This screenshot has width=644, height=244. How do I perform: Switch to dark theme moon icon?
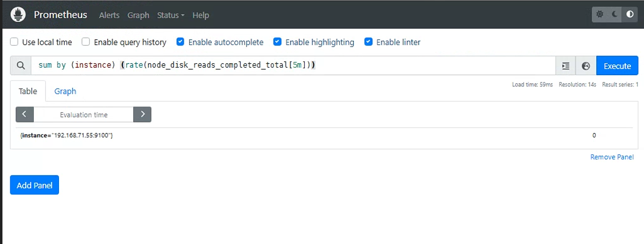[x=615, y=15]
